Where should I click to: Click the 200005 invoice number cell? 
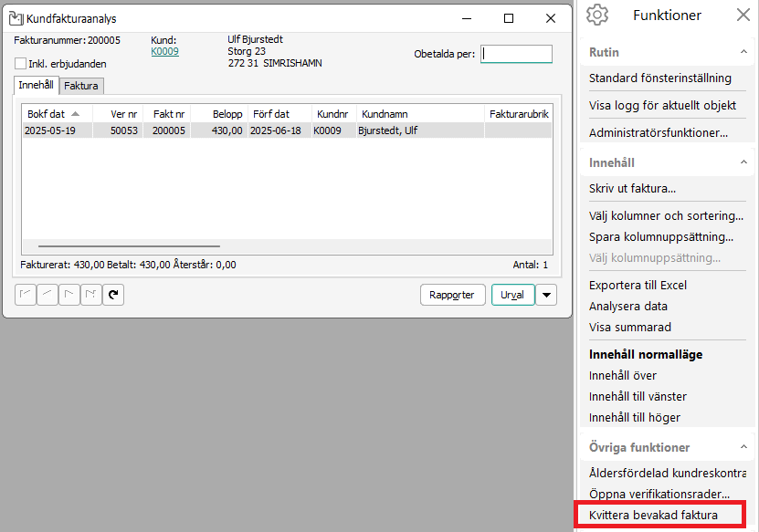tap(167, 130)
